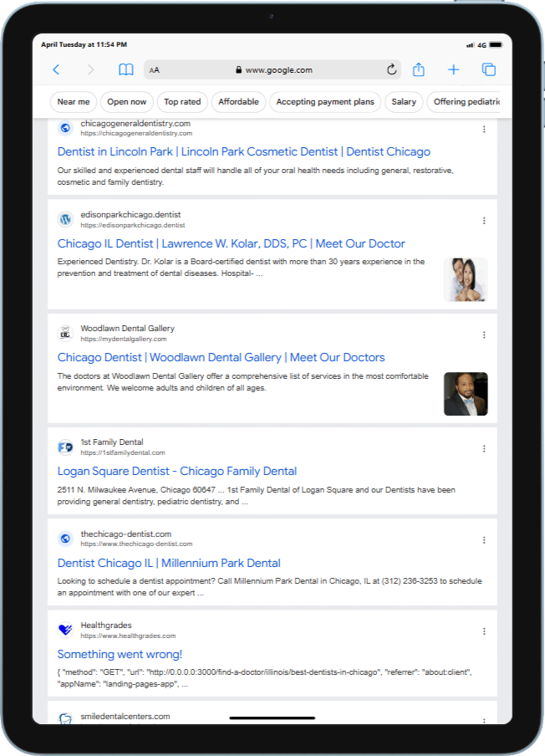Select Accepting payment plans chip
This screenshot has height=756, width=545.
pyautogui.click(x=325, y=102)
